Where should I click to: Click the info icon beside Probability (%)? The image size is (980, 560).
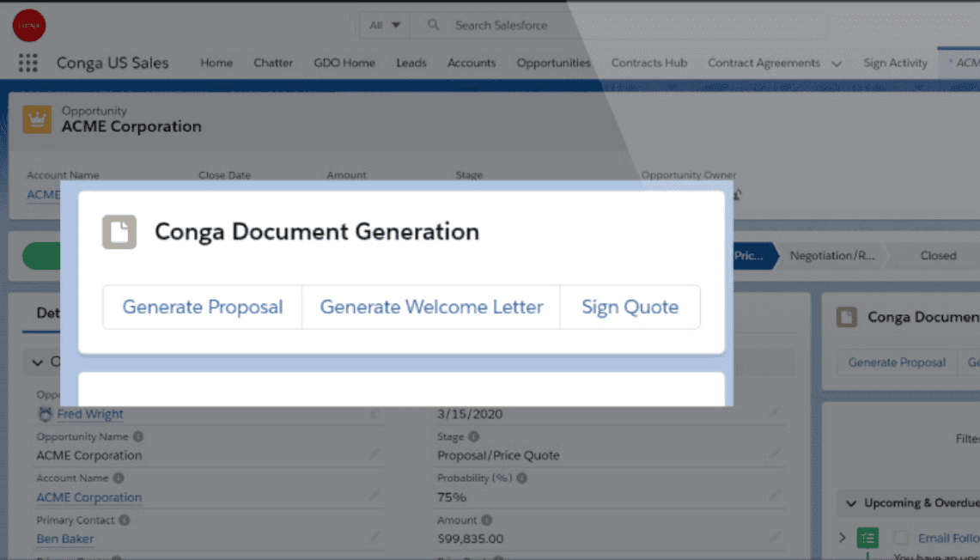pyautogui.click(x=522, y=478)
